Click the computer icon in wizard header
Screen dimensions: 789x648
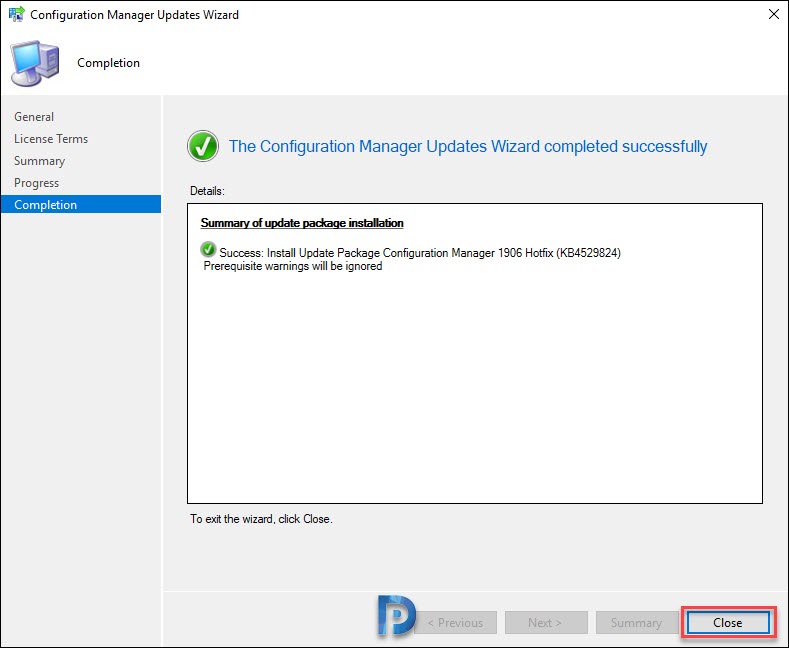pyautogui.click(x=35, y=63)
